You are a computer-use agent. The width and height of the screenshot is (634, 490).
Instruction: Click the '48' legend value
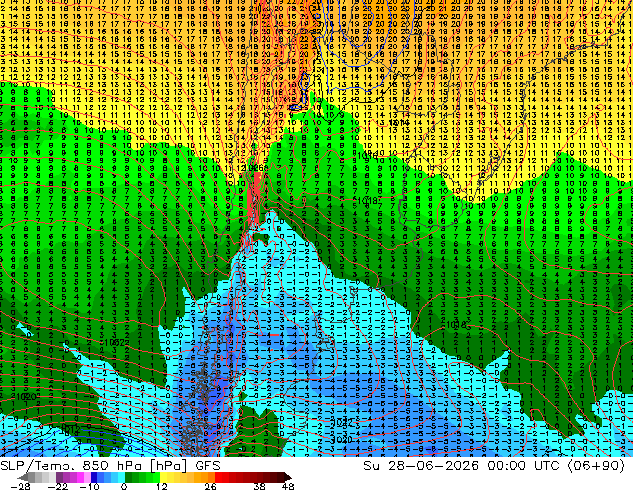click(288, 486)
